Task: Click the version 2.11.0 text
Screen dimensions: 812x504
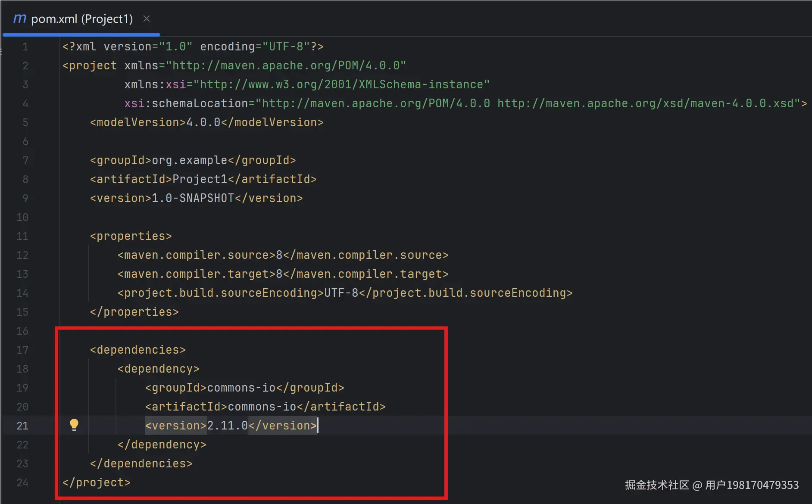Action: pos(228,426)
